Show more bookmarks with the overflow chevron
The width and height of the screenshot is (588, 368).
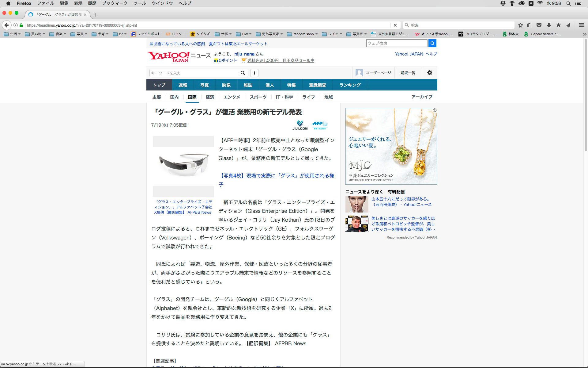click(x=584, y=34)
